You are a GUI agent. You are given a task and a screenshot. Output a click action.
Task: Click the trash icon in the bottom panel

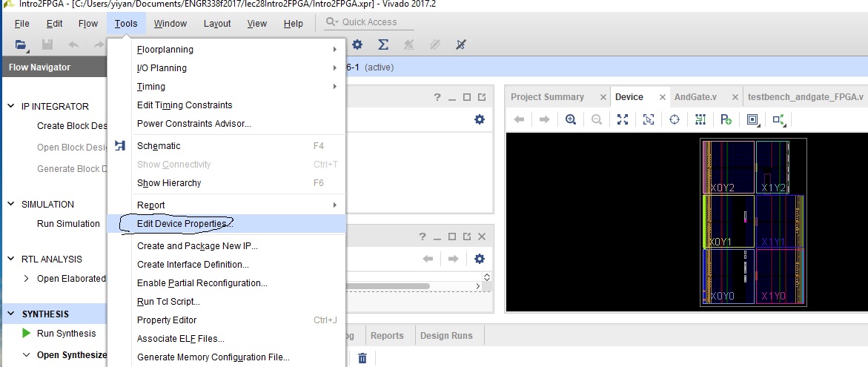[x=362, y=358]
